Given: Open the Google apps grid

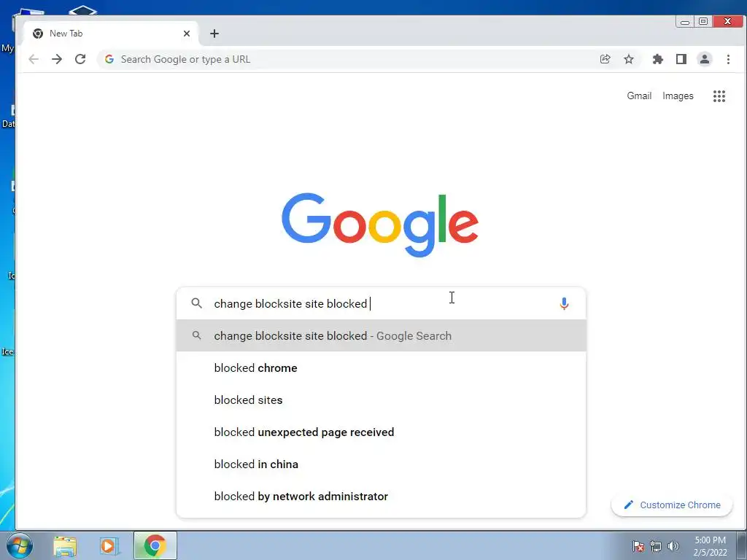Looking at the screenshot, I should pos(719,96).
